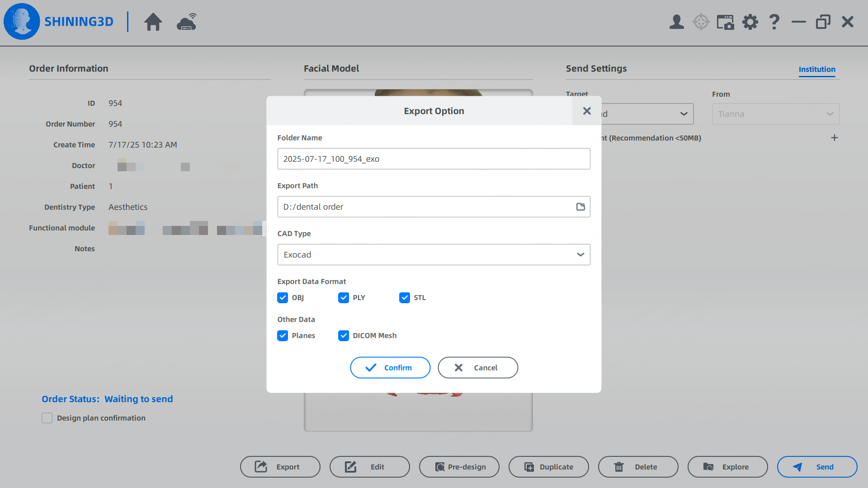This screenshot has height=488, width=868.
Task: Open the cloud connection icon
Action: 186,22
